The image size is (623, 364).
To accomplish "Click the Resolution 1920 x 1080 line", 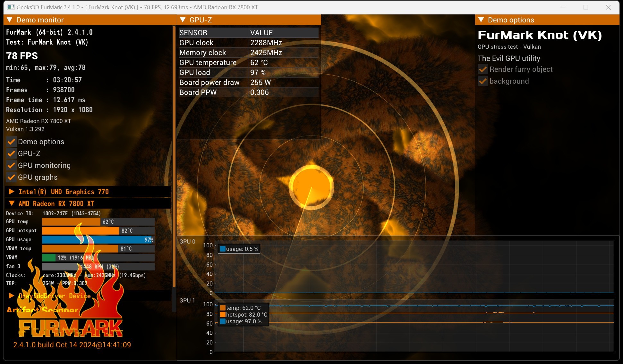I will (x=49, y=110).
